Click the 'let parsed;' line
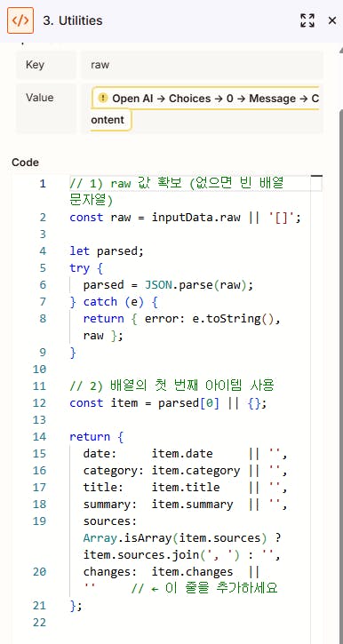 107,251
